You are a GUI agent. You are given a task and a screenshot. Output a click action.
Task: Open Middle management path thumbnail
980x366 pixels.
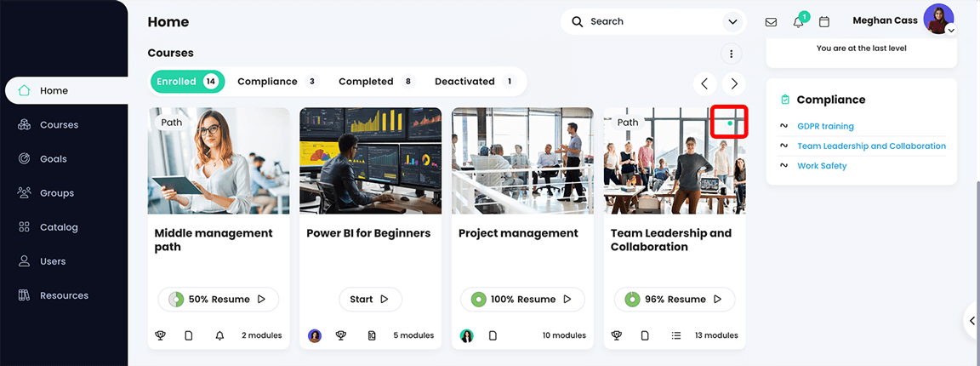[x=219, y=161]
